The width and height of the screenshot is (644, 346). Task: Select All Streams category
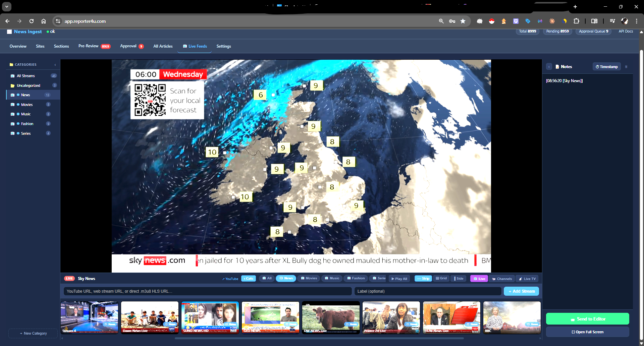click(33, 76)
